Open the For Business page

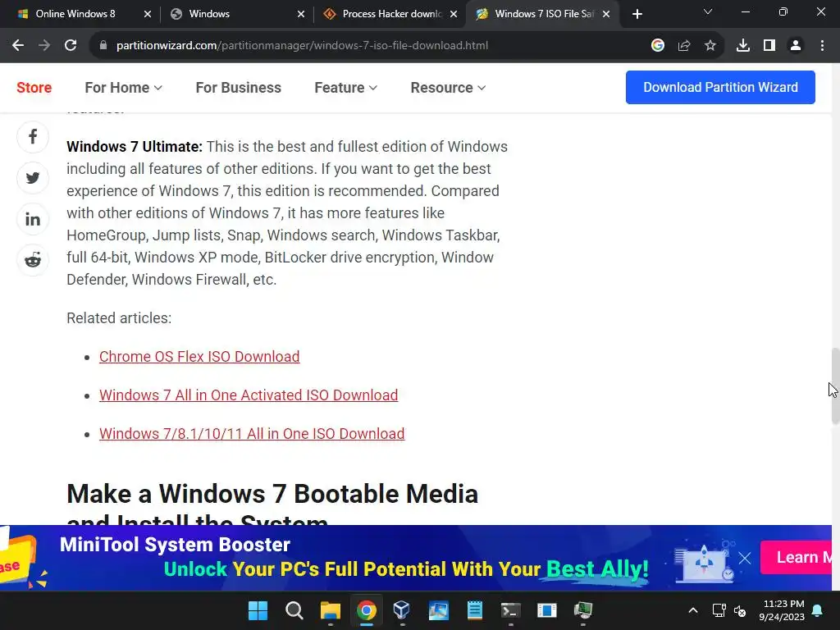click(239, 87)
